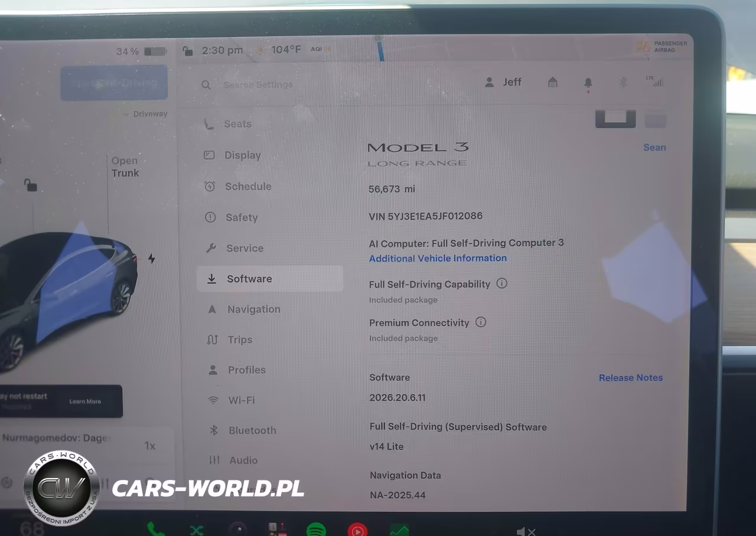The width and height of the screenshot is (756, 536).
Task: Show info for Full Self-Driving Capability
Action: 501,283
